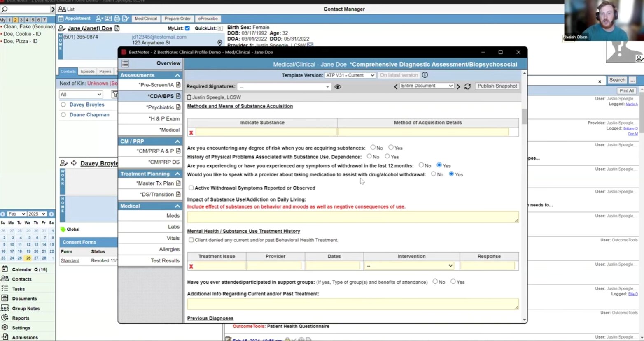Viewport: 644px width, 341px height.
Task: Switch to the Episode tab
Action: tap(87, 72)
